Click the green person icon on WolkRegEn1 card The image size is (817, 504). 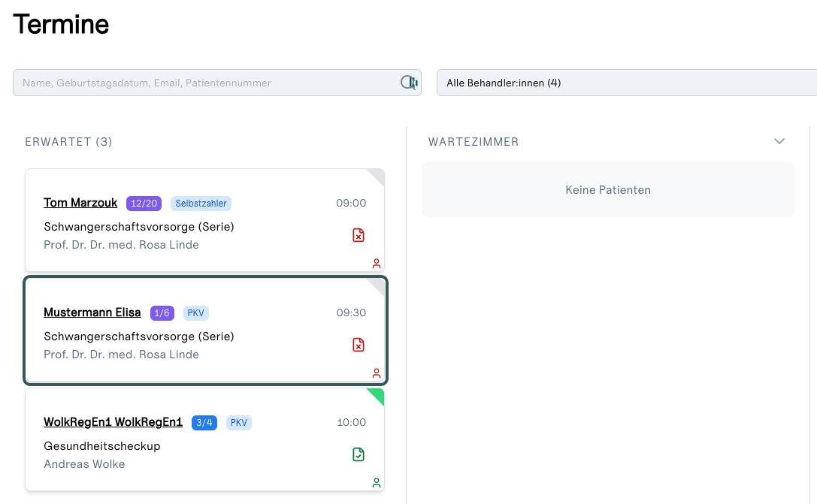[377, 483]
